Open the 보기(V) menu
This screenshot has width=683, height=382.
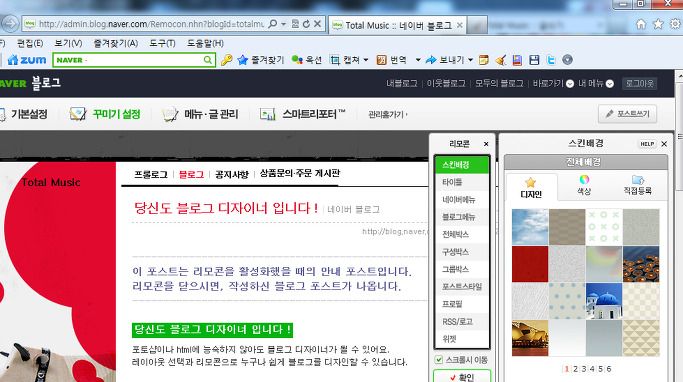68,43
